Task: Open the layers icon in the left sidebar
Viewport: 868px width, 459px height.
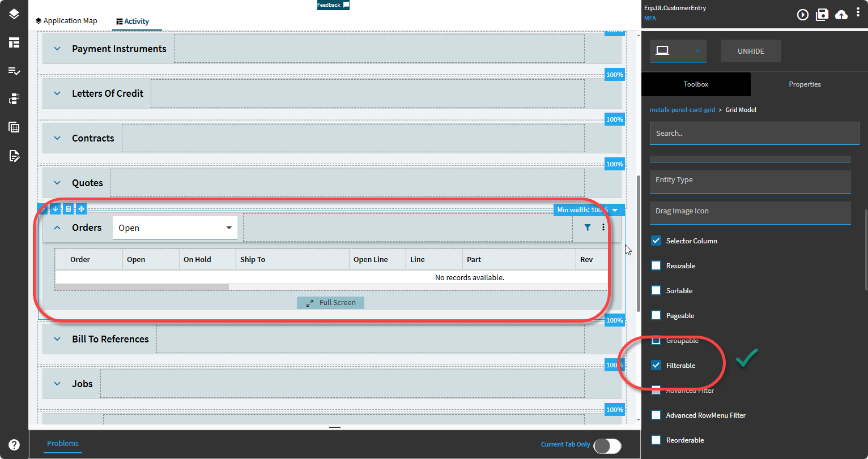Action: tap(14, 14)
